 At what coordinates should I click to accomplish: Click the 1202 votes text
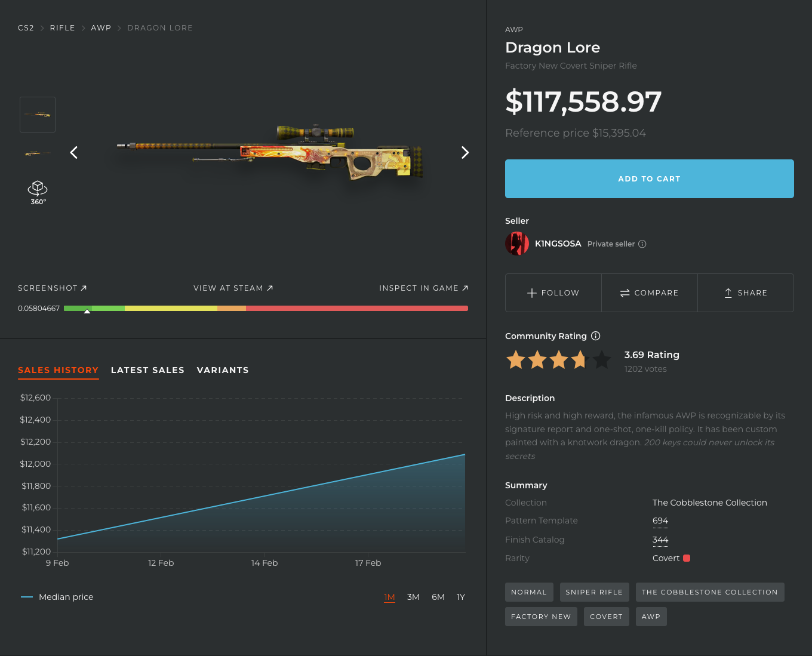point(645,369)
